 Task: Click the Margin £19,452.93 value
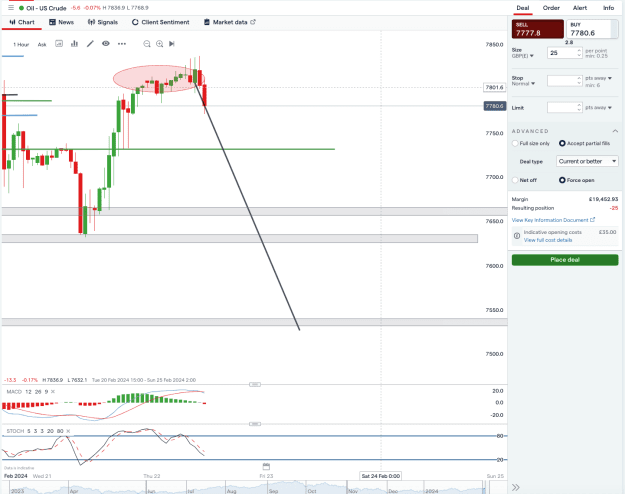coord(603,199)
